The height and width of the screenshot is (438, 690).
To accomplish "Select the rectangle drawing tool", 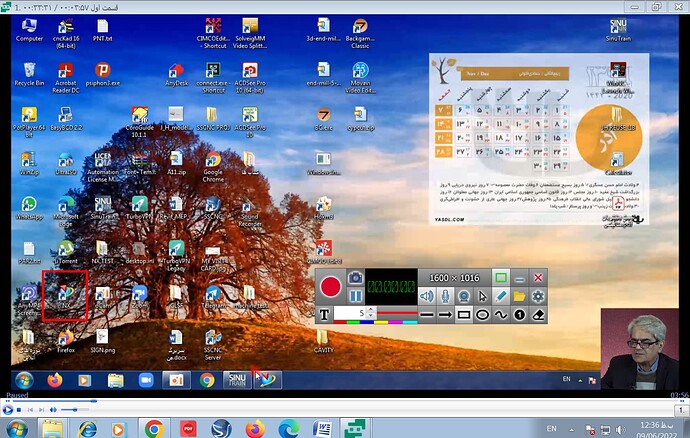I will [464, 315].
